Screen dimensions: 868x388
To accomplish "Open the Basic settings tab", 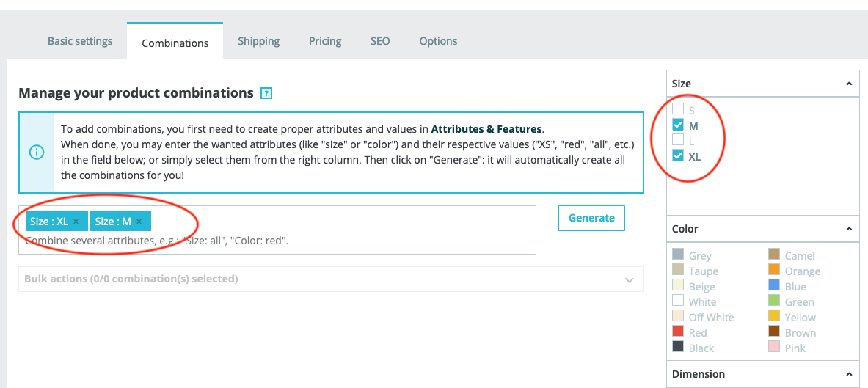I will click(x=80, y=41).
